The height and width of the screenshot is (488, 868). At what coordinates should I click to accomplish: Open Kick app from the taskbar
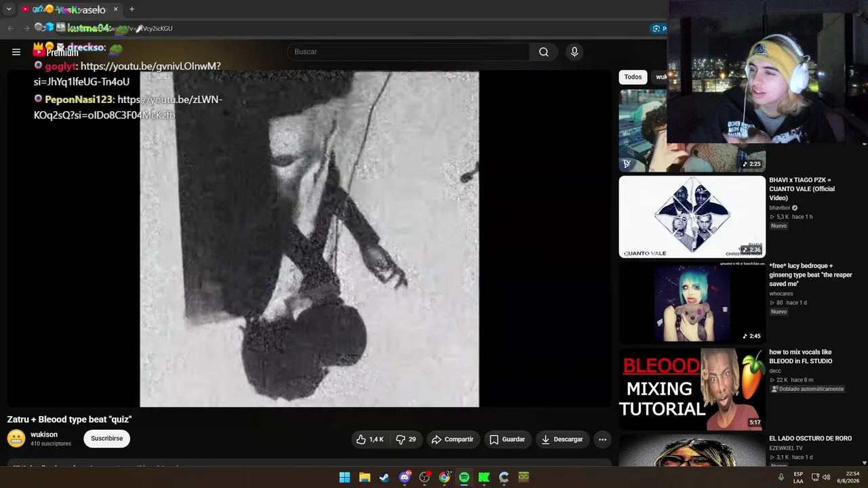484,477
